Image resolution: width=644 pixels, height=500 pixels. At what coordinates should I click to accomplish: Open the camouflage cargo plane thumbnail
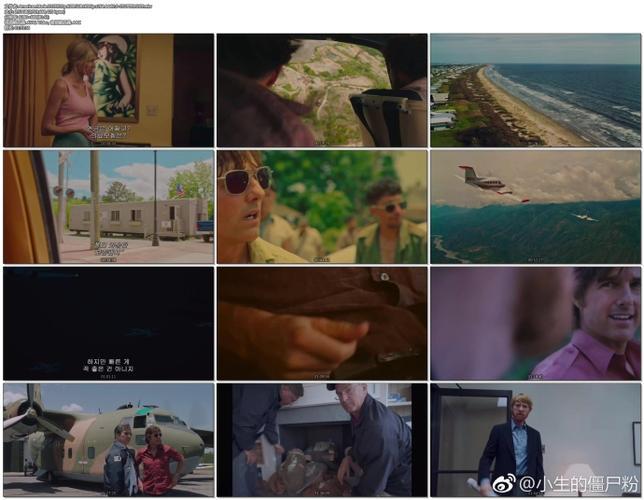tap(108, 440)
